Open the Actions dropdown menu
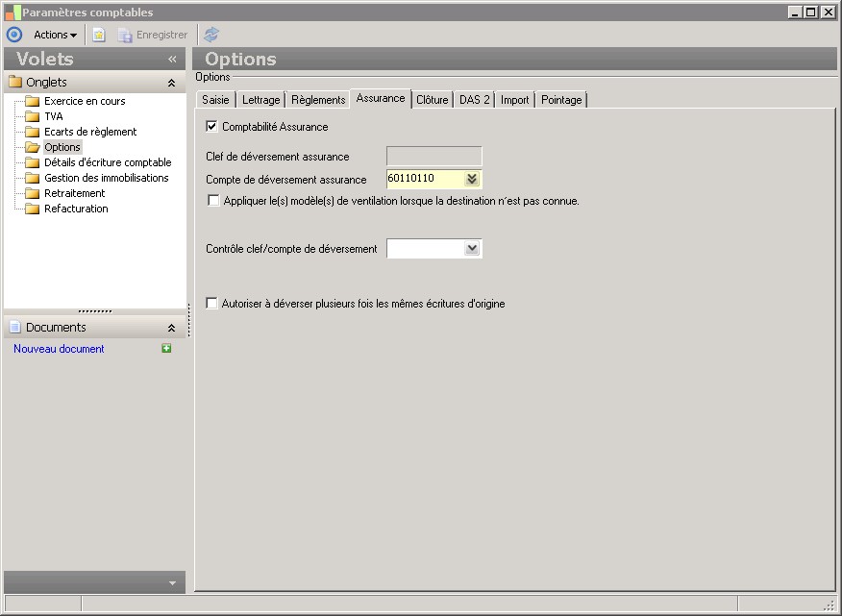The height and width of the screenshot is (616, 842). [x=55, y=35]
